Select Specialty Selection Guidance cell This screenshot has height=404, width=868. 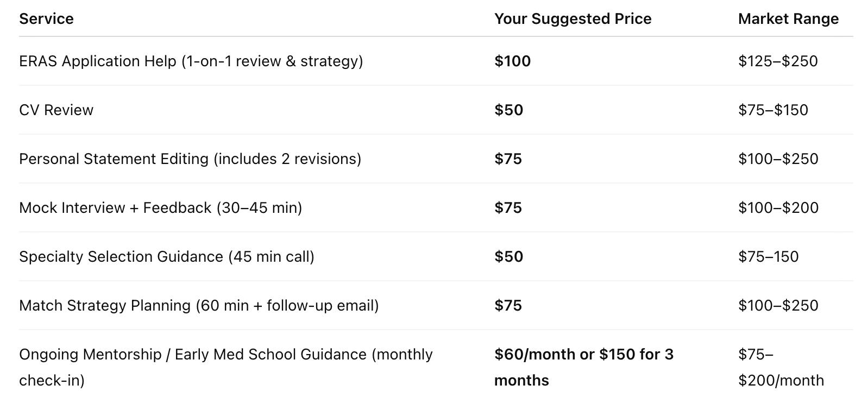coord(166,256)
